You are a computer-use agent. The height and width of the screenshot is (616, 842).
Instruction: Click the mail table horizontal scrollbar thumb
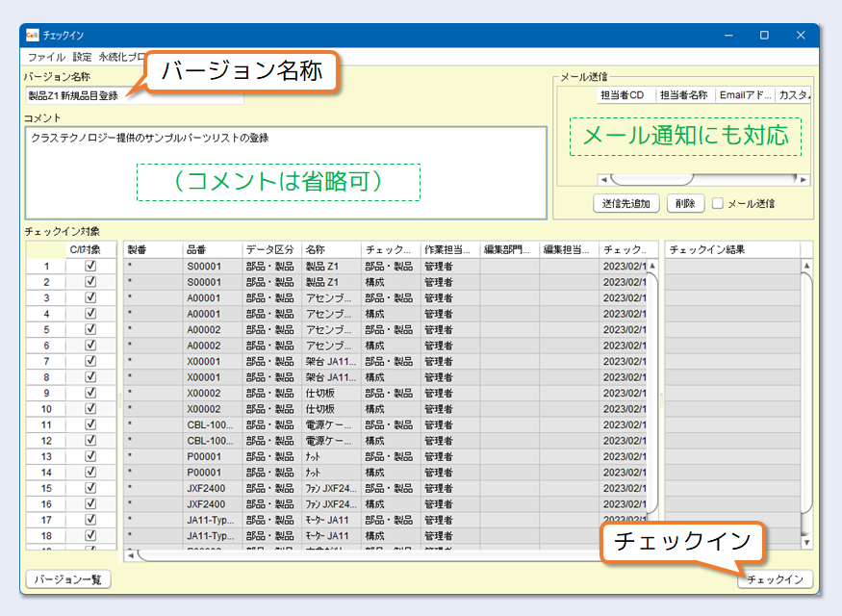pos(651,179)
